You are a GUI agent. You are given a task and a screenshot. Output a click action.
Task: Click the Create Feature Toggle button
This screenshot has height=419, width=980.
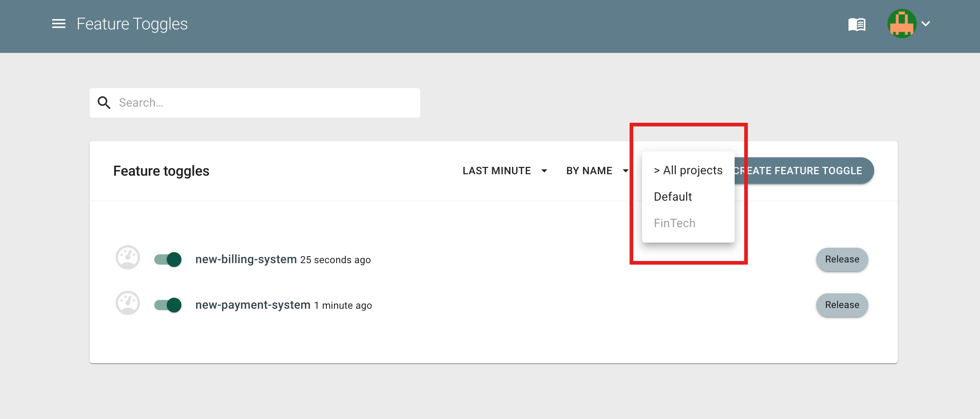(x=804, y=171)
